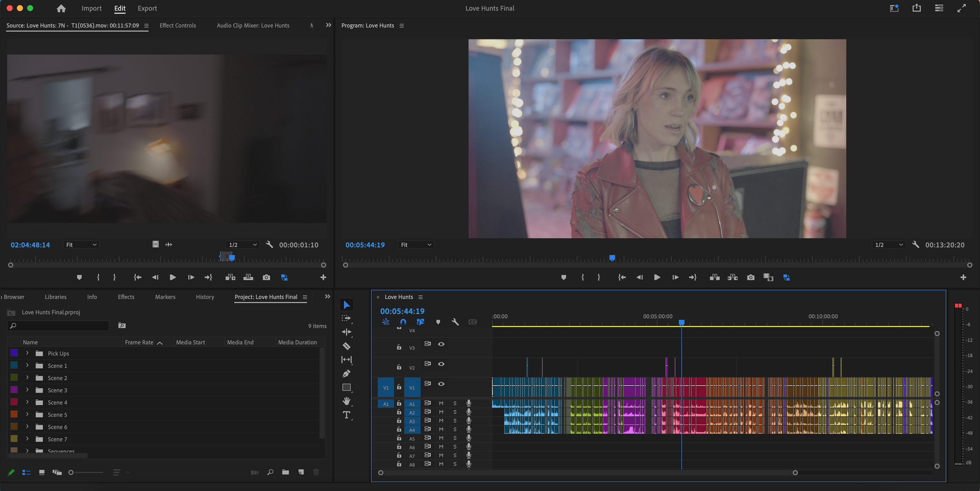Switch to the Effects tab

click(x=126, y=297)
